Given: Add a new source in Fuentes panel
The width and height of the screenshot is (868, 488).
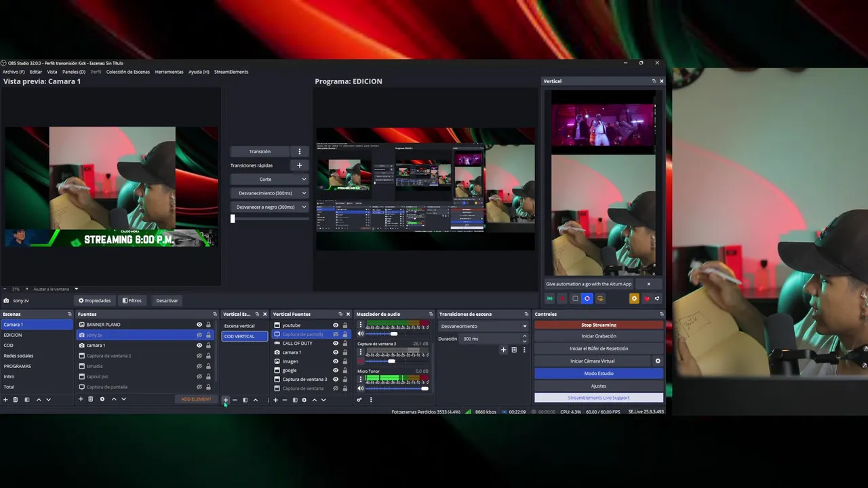Looking at the screenshot, I should (81, 399).
